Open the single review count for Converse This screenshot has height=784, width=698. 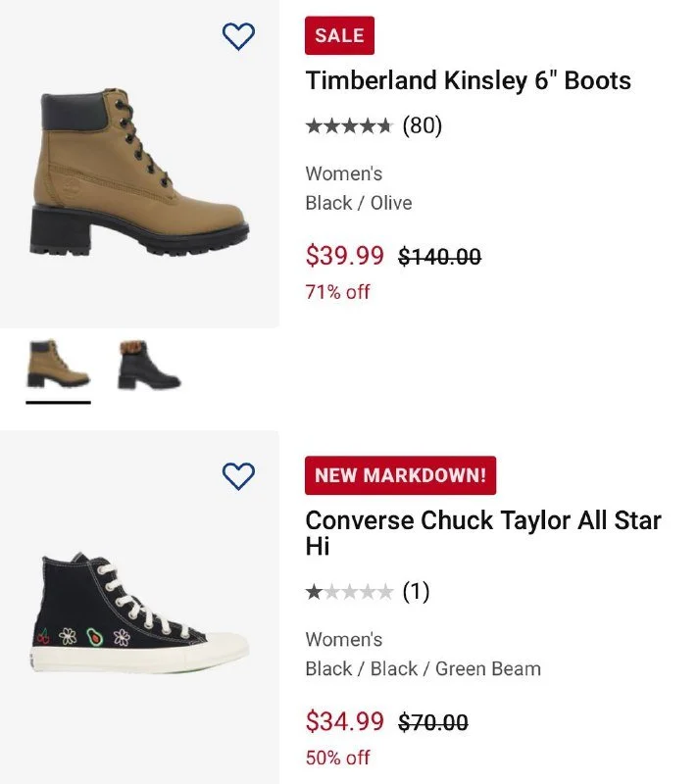pos(416,592)
